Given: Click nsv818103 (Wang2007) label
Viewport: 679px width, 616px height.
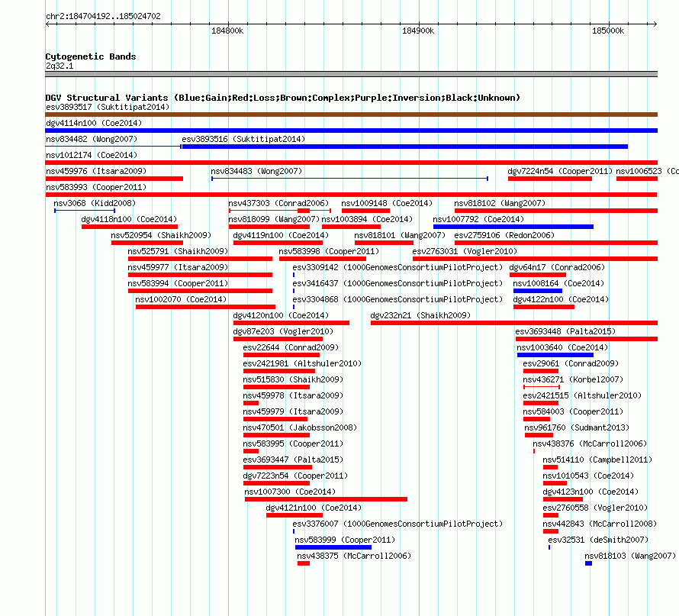Looking at the screenshot, I should coord(630,556).
